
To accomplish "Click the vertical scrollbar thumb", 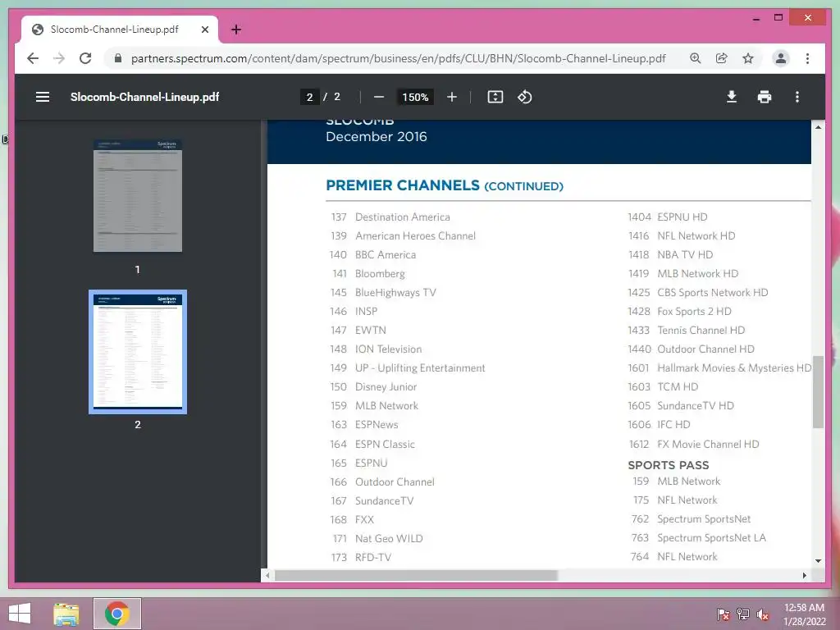I will [818, 392].
